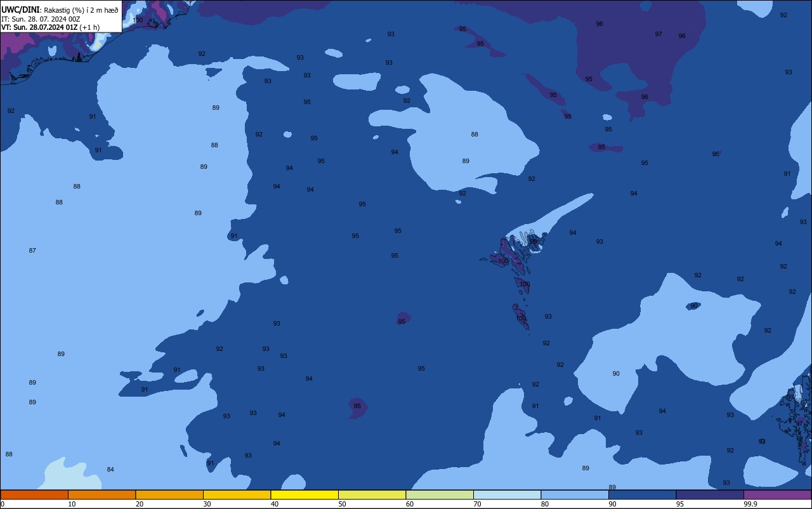Click the '70' legend tick label

point(477,504)
